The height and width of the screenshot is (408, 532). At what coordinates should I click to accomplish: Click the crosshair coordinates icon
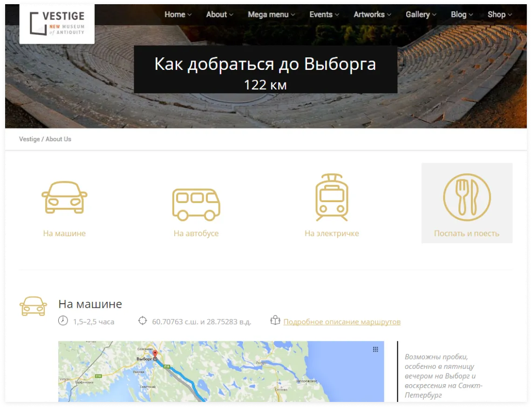tap(143, 320)
